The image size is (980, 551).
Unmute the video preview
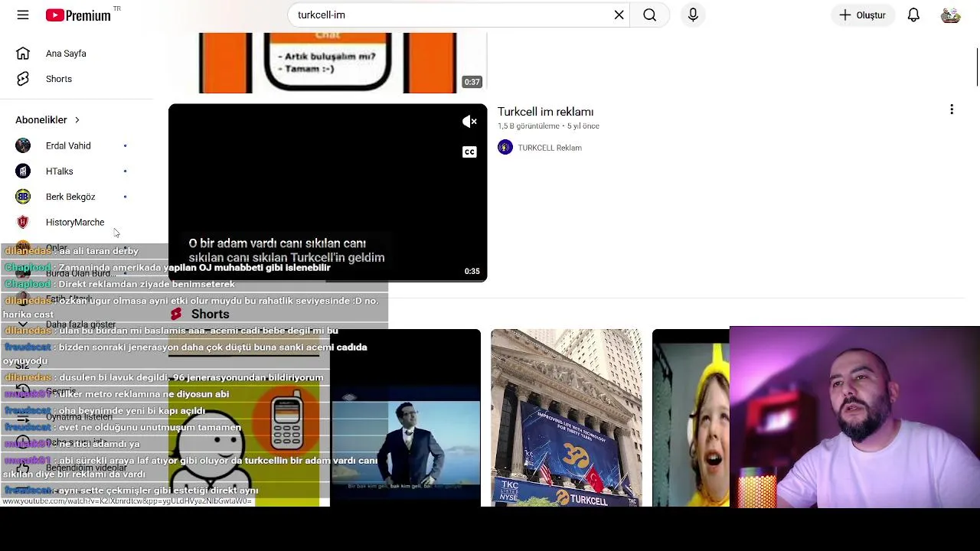click(469, 122)
